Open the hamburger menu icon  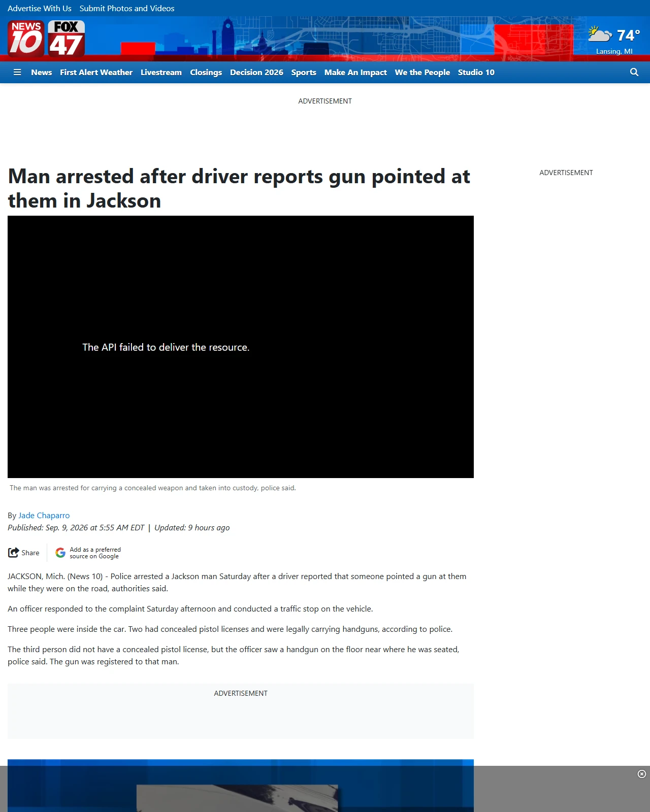(17, 72)
